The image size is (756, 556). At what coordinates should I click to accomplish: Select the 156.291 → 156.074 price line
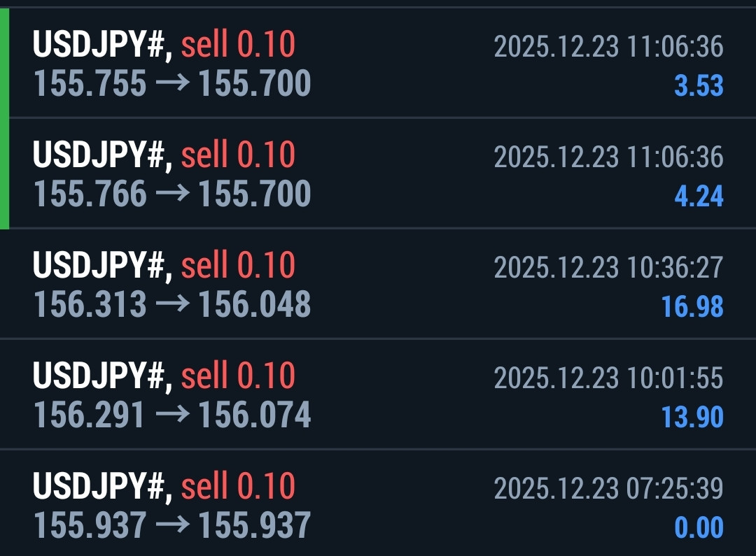point(172,415)
